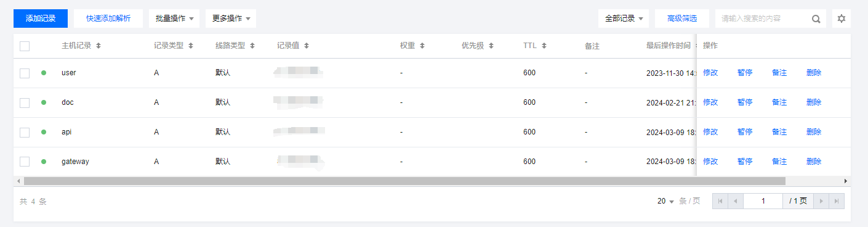Open the table settings gear icon
The height and width of the screenshot is (227, 868).
[842, 19]
